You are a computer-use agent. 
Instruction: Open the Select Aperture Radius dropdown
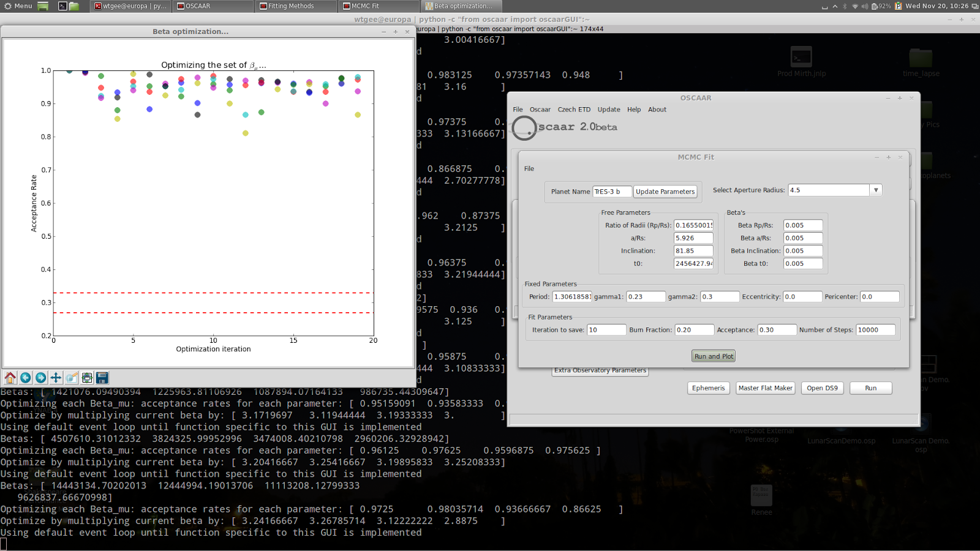[x=876, y=190]
